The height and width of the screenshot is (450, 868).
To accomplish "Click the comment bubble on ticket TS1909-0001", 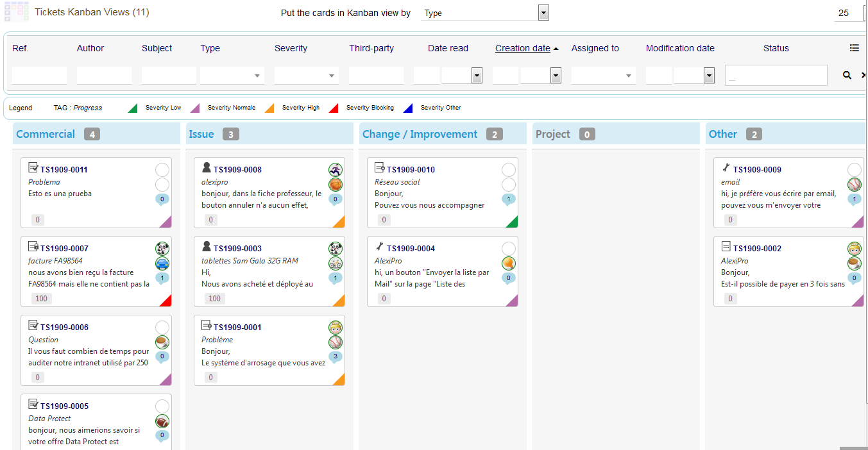I will (x=336, y=357).
